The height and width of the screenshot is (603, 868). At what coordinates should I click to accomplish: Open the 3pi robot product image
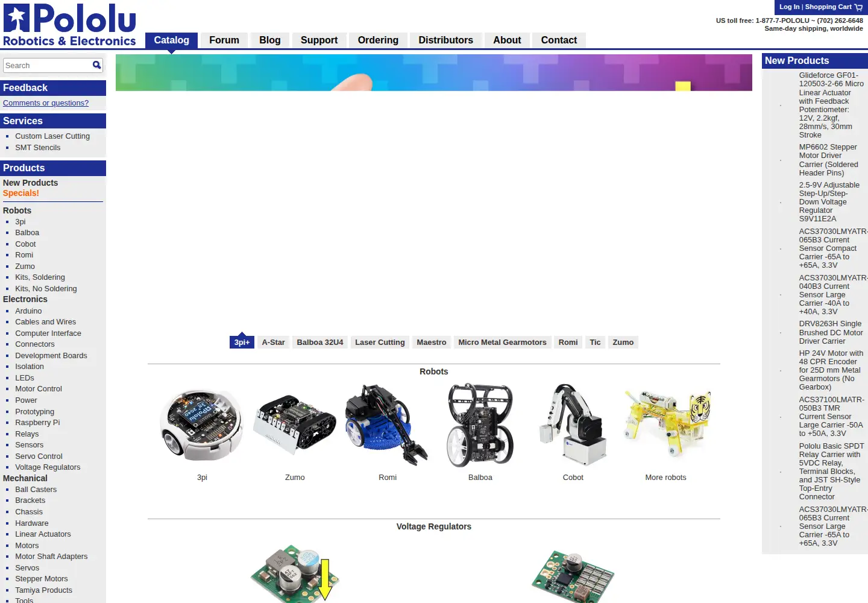(x=202, y=426)
